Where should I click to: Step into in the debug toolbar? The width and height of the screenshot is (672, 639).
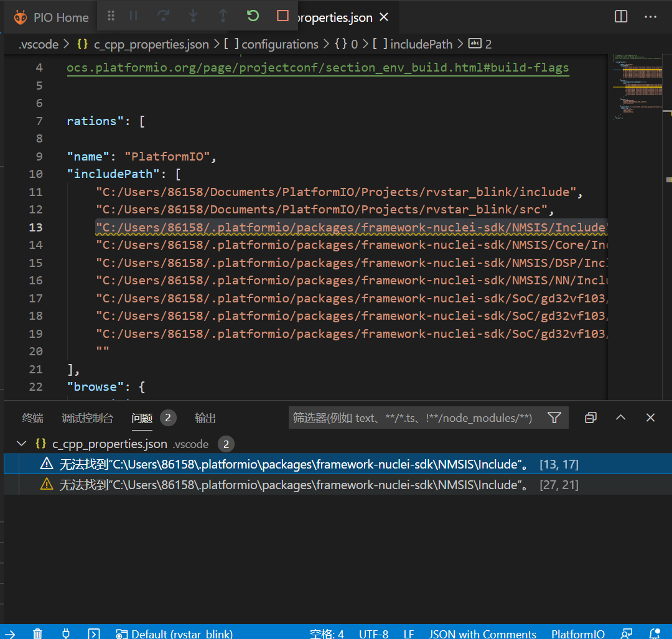[x=194, y=16]
